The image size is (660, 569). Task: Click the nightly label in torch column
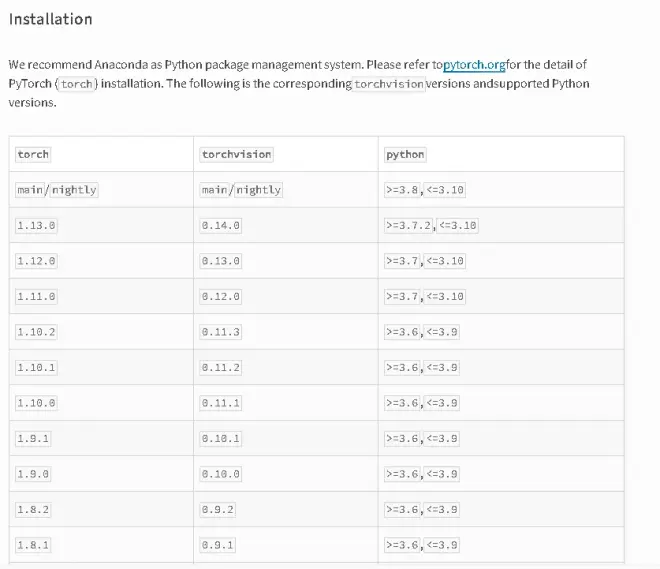click(x=74, y=190)
